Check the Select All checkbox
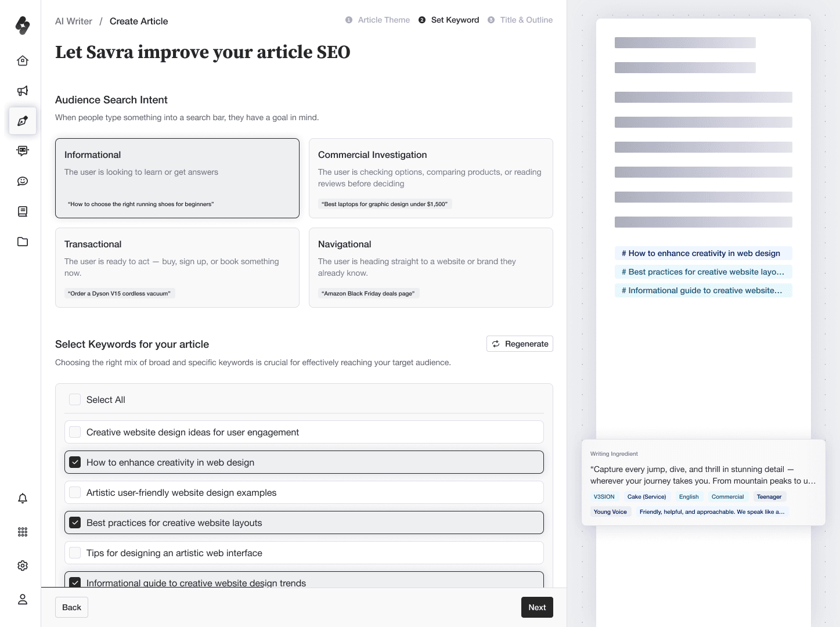Screen dimensions: 840x627 pyautogui.click(x=75, y=399)
